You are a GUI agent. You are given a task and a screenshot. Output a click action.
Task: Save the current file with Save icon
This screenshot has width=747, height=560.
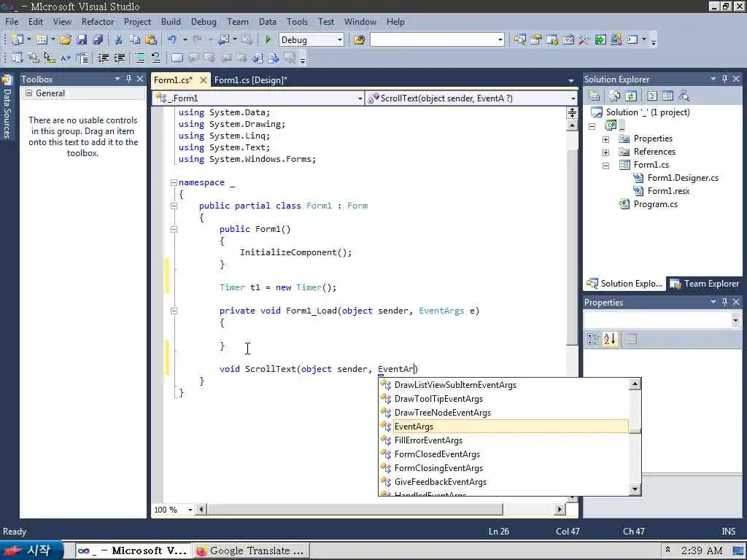pyautogui.click(x=82, y=40)
